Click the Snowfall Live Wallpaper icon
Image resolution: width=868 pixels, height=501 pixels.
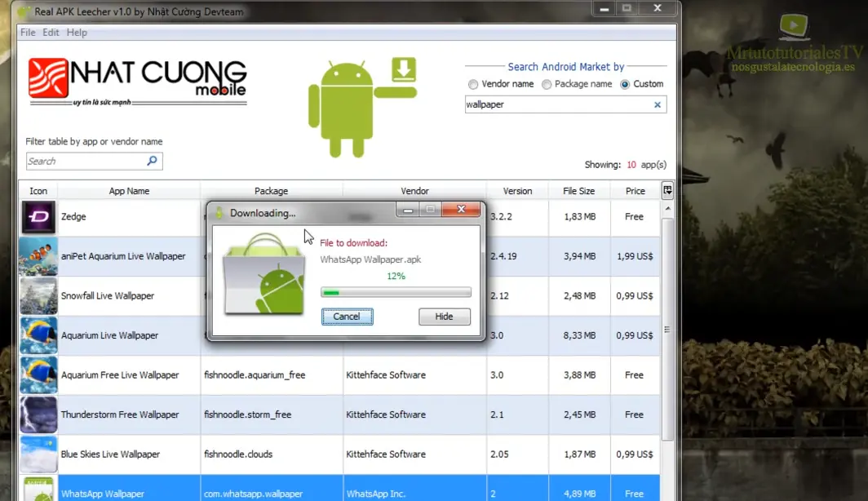[38, 295]
